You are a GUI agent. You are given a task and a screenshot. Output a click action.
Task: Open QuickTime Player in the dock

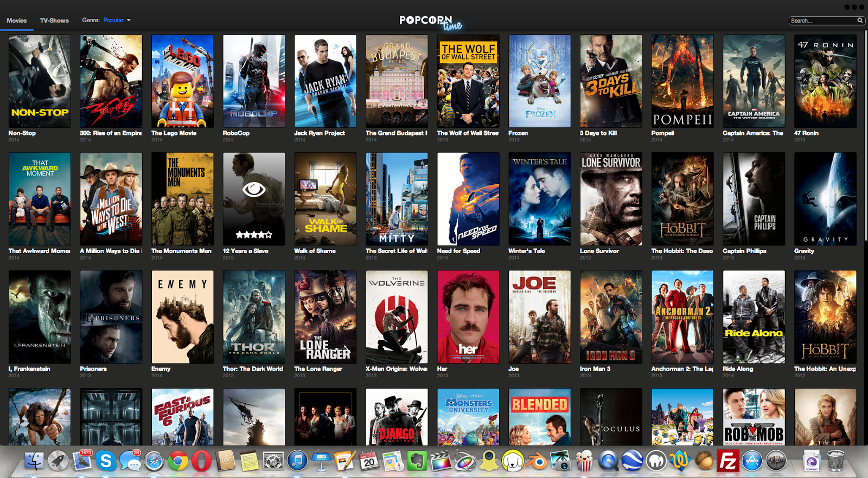[x=609, y=461]
